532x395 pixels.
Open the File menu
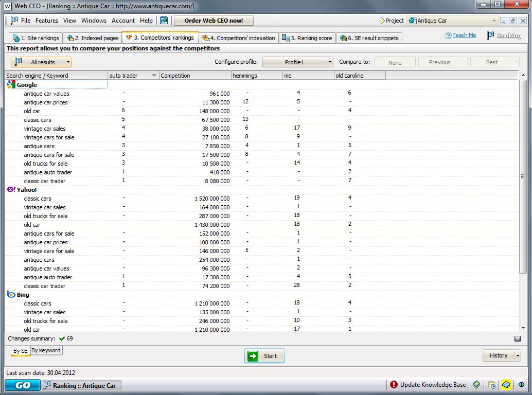click(25, 21)
